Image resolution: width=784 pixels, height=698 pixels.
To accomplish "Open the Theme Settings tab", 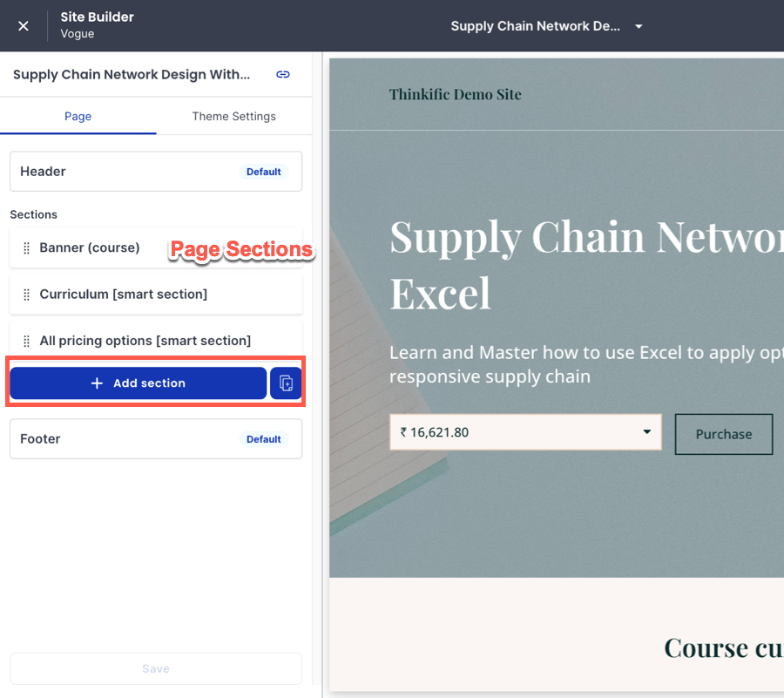I will (x=233, y=117).
